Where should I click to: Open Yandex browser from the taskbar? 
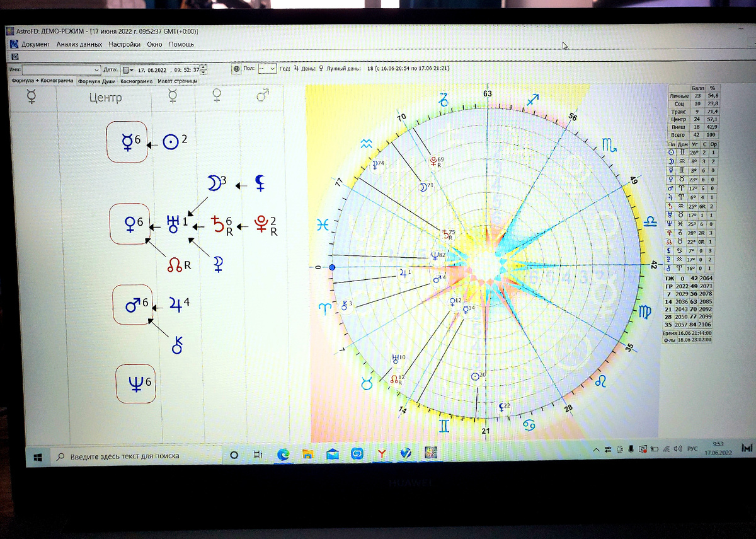pos(382,453)
